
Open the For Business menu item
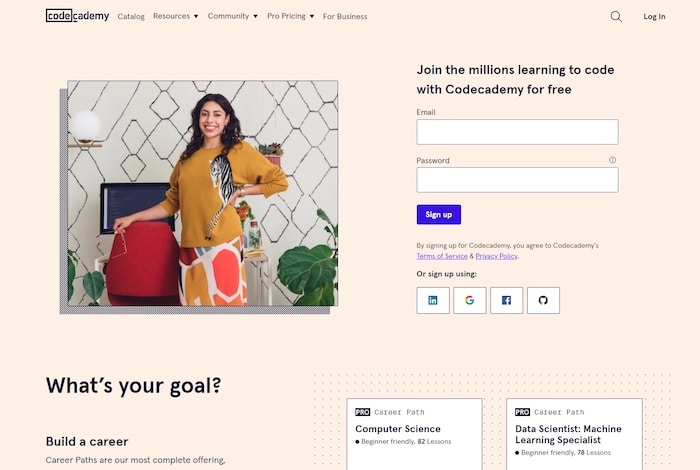[x=345, y=17]
